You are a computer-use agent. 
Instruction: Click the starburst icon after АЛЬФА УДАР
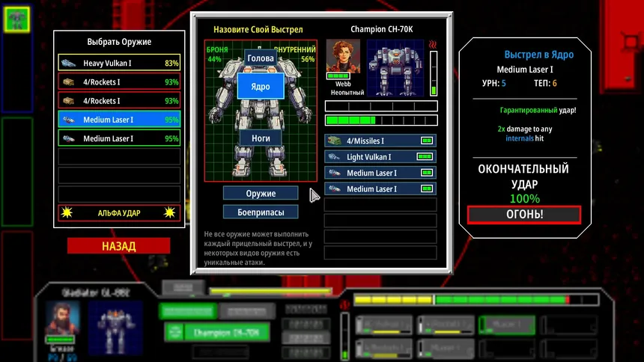pyautogui.click(x=170, y=212)
